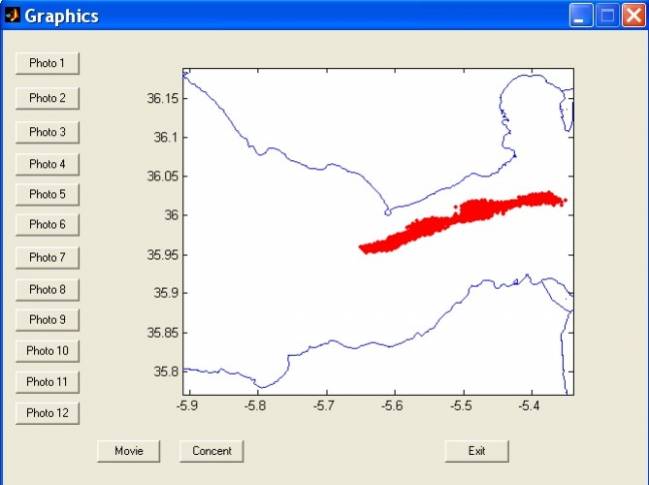Click the 36 y-axis tick label

171,215
